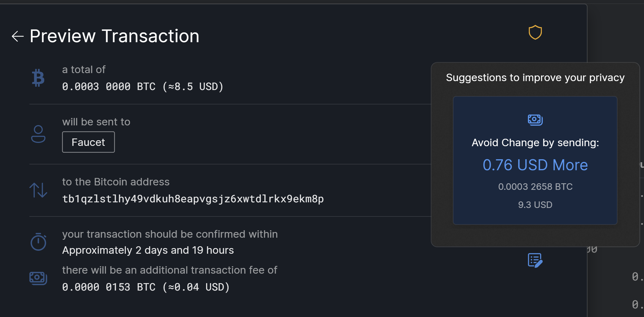Image resolution: width=644 pixels, height=317 pixels.
Task: Click the banknote transaction fee icon
Action: coord(38,278)
